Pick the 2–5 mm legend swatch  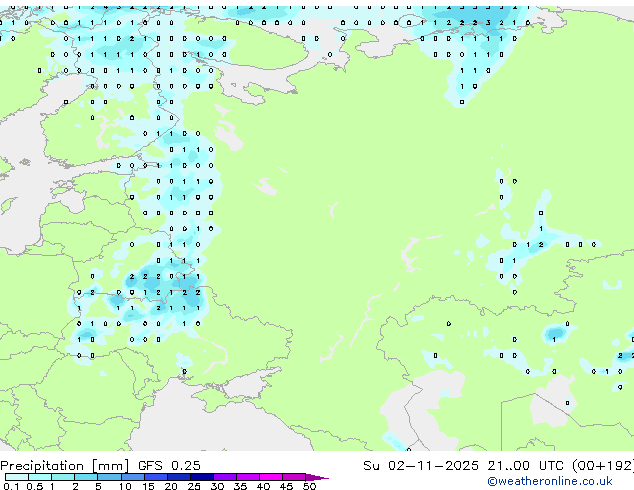[86, 477]
